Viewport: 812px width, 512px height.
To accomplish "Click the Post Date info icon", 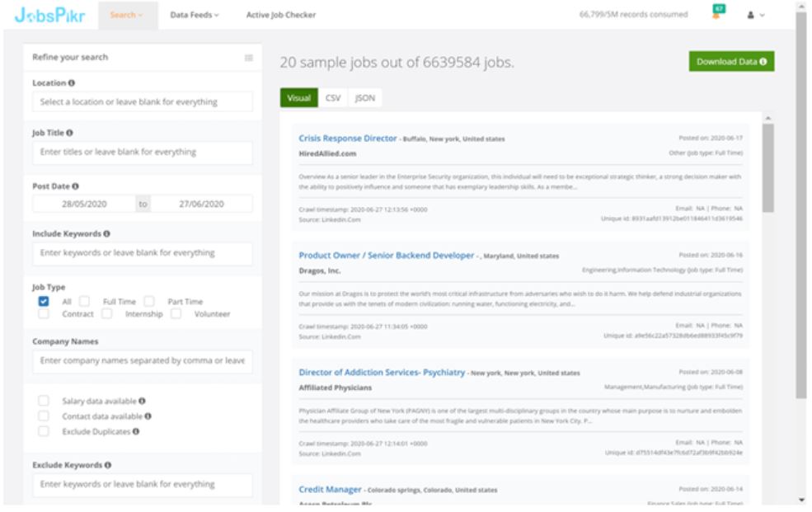I will pos(76,186).
